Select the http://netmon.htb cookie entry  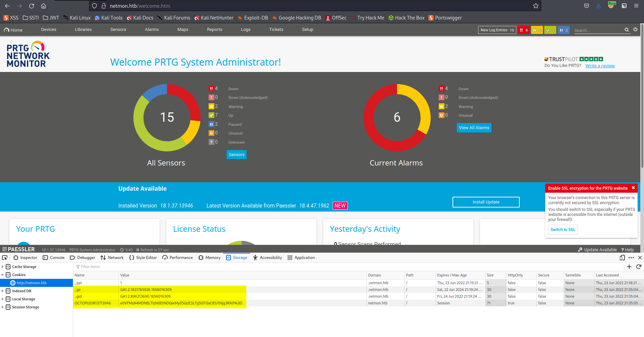(x=36, y=283)
